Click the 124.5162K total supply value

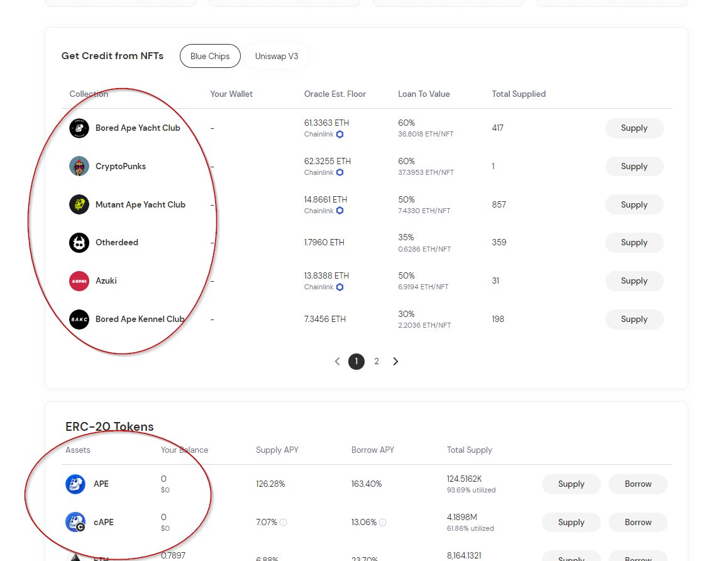point(465,479)
